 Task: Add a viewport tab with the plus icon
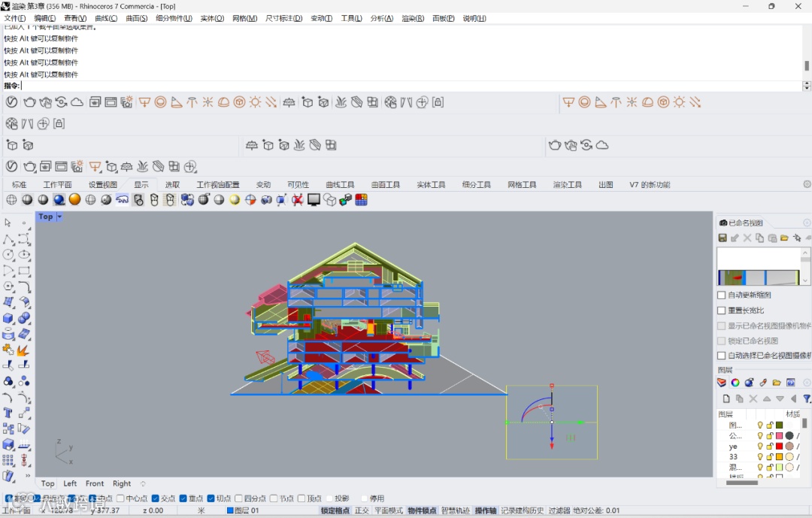click(x=143, y=484)
